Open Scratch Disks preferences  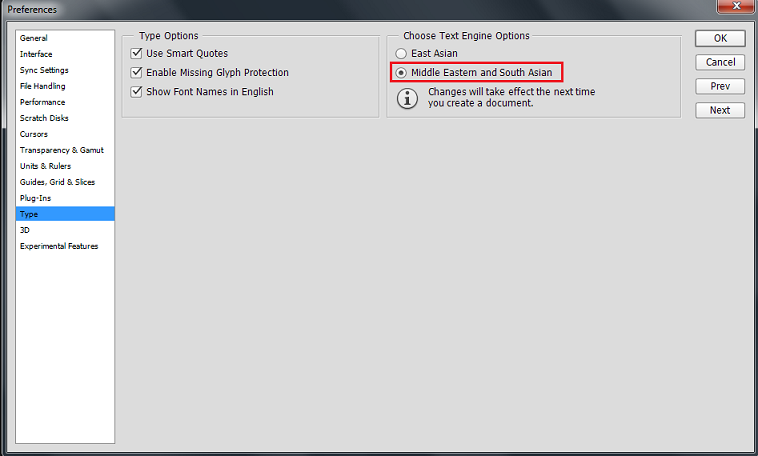[44, 118]
